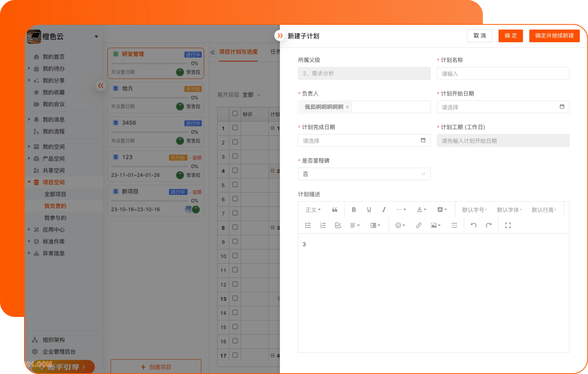Open 全部项目 in the sidebar
This screenshot has width=588, height=374.
[x=55, y=194]
